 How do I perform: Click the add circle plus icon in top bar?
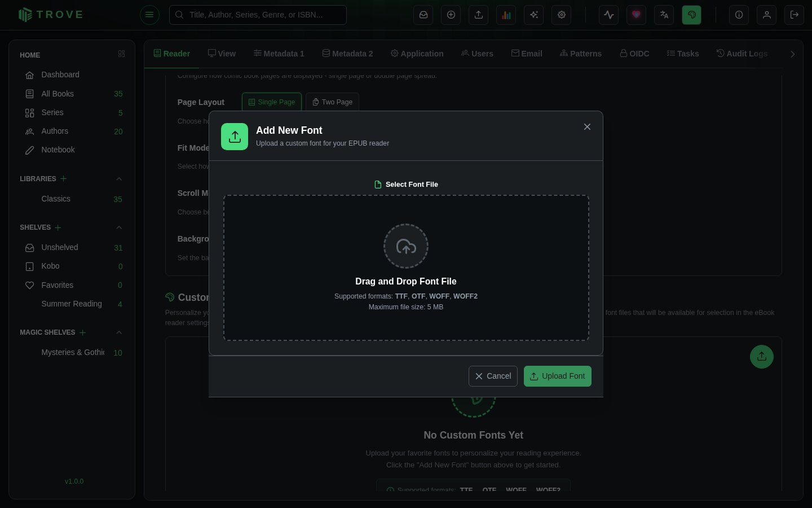(451, 15)
